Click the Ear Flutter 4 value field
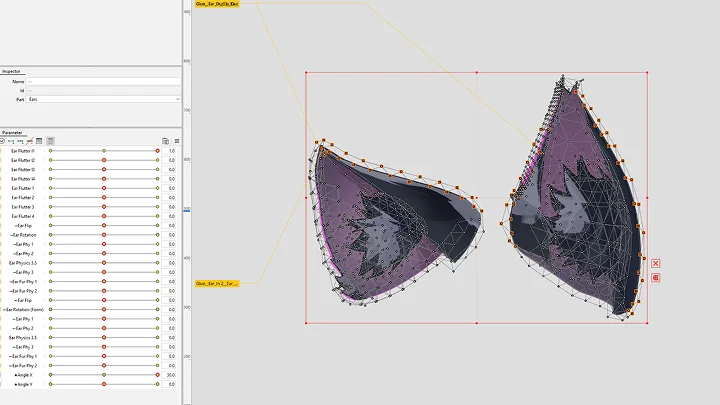 (x=171, y=216)
